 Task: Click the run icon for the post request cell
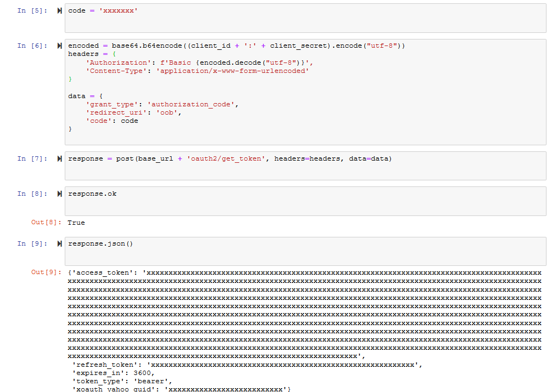(59, 158)
